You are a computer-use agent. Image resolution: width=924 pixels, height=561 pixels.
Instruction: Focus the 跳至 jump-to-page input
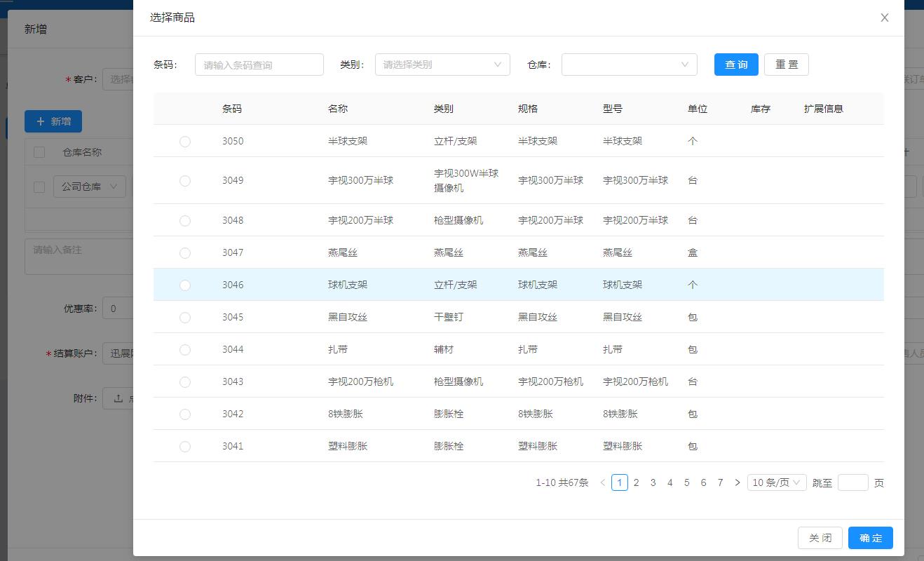[x=853, y=482]
